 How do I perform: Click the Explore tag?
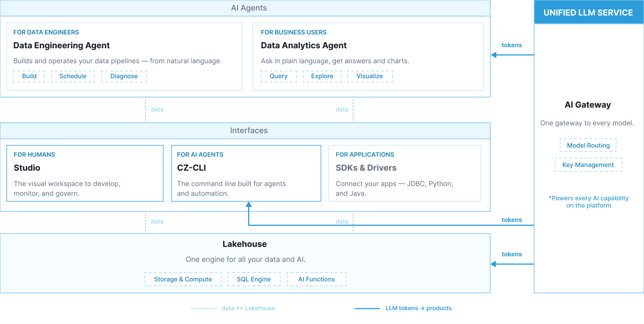point(322,77)
